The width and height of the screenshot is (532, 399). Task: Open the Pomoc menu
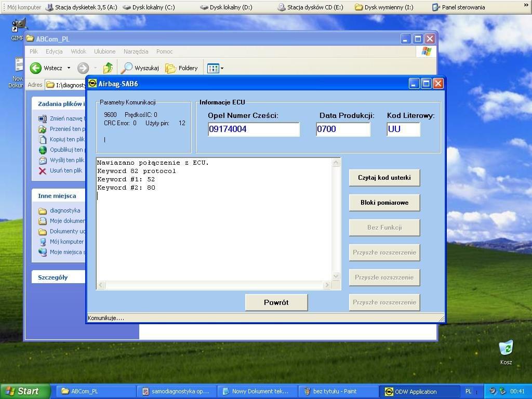tap(165, 51)
